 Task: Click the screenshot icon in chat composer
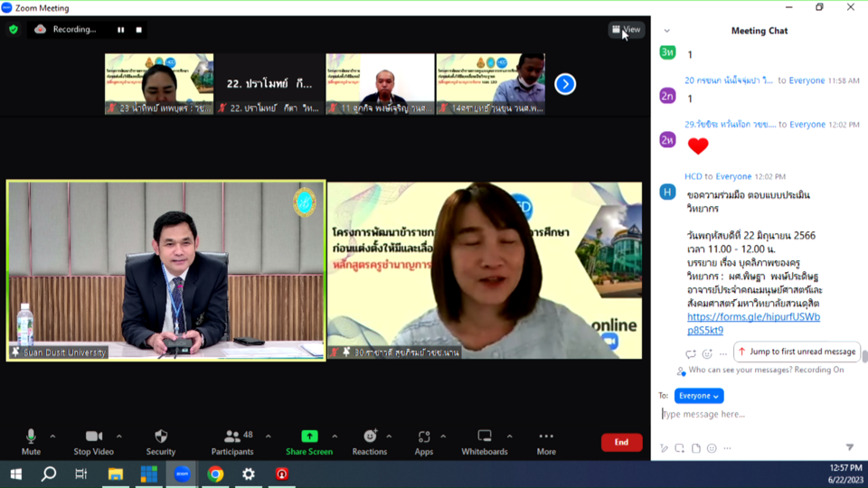(x=679, y=448)
